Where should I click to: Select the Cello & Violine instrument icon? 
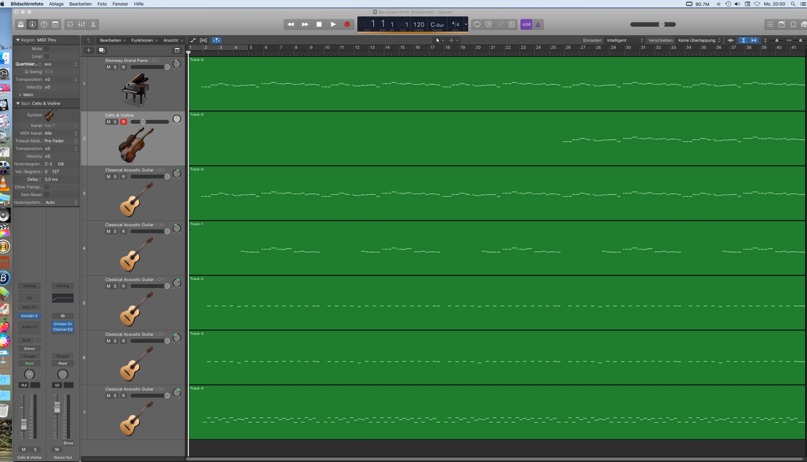(x=135, y=145)
